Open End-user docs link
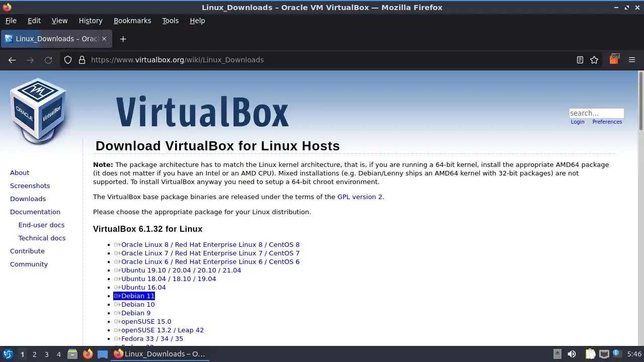644x362 pixels. pyautogui.click(x=41, y=225)
